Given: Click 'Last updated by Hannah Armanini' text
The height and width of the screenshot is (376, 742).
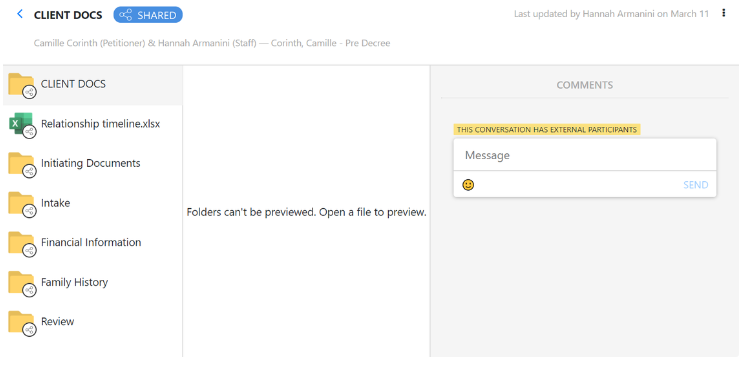Looking at the screenshot, I should tap(611, 14).
